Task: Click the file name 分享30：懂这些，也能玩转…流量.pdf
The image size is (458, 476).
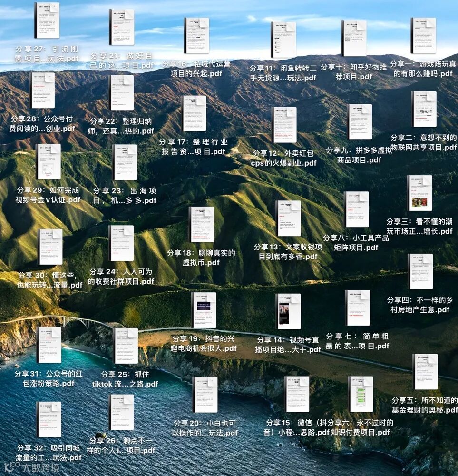Action: click(50, 280)
